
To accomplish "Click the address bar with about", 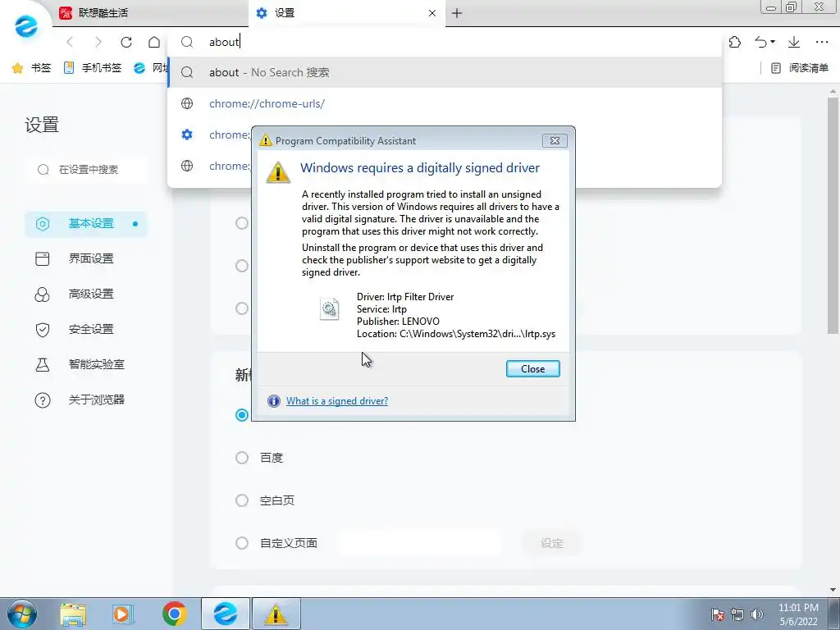I will pyautogui.click(x=445, y=42).
